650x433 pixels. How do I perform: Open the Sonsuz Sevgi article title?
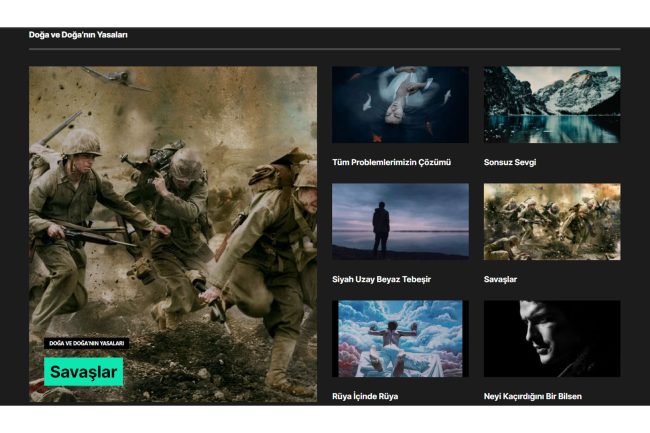click(x=510, y=162)
